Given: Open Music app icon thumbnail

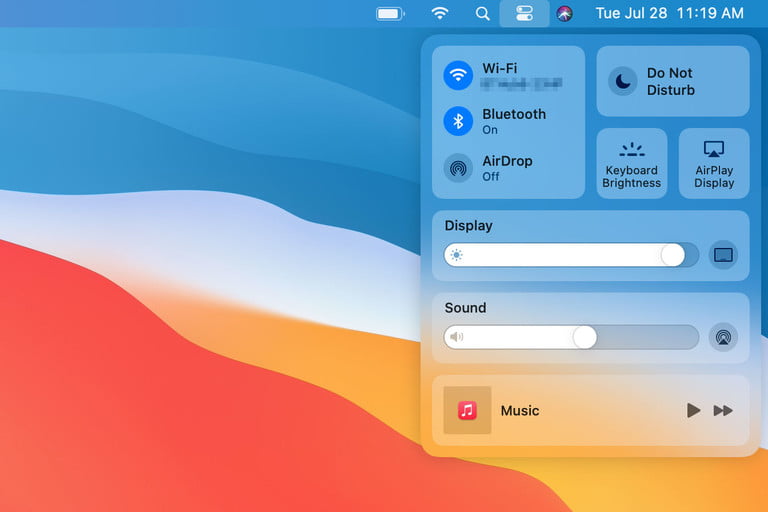Looking at the screenshot, I should click(x=467, y=410).
